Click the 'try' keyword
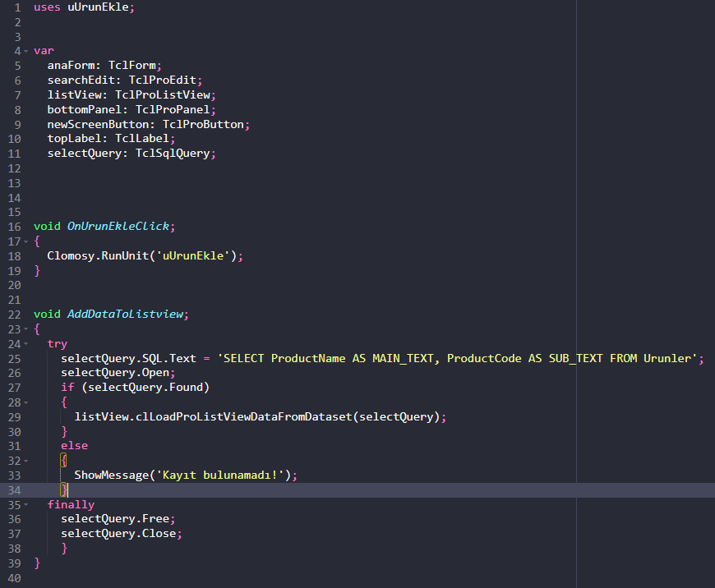715x588 pixels. [x=58, y=343]
